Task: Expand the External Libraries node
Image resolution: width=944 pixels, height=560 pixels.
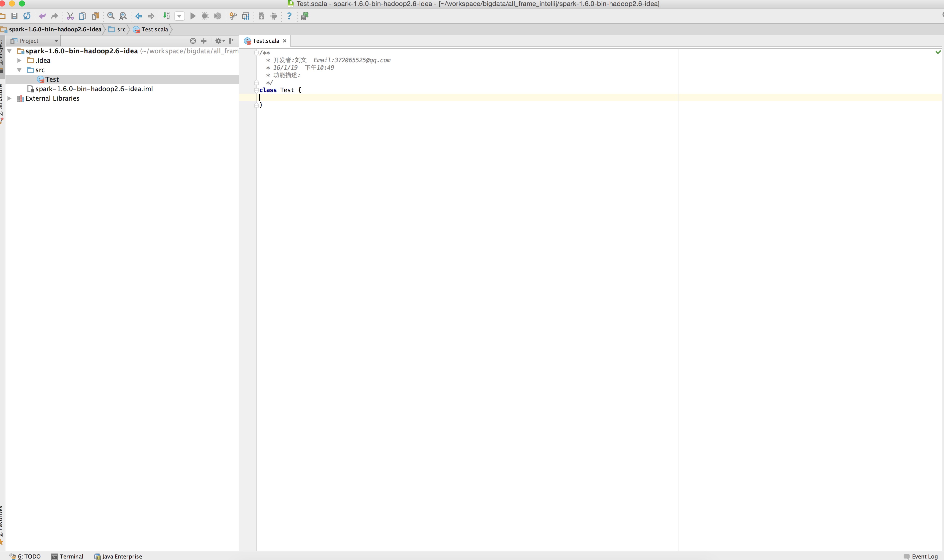Action: coord(10,98)
